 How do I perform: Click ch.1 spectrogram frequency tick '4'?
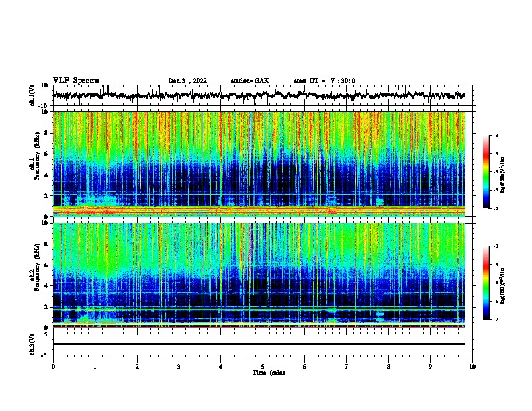pos(46,175)
